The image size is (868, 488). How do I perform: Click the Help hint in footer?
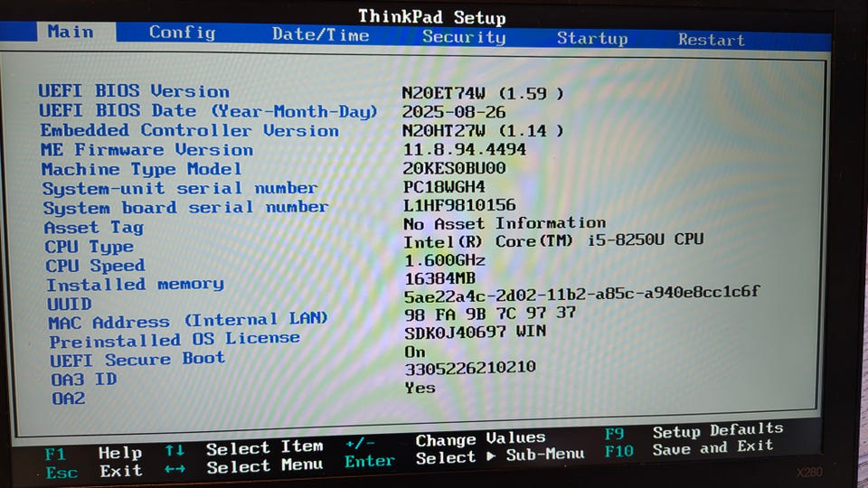(x=120, y=453)
